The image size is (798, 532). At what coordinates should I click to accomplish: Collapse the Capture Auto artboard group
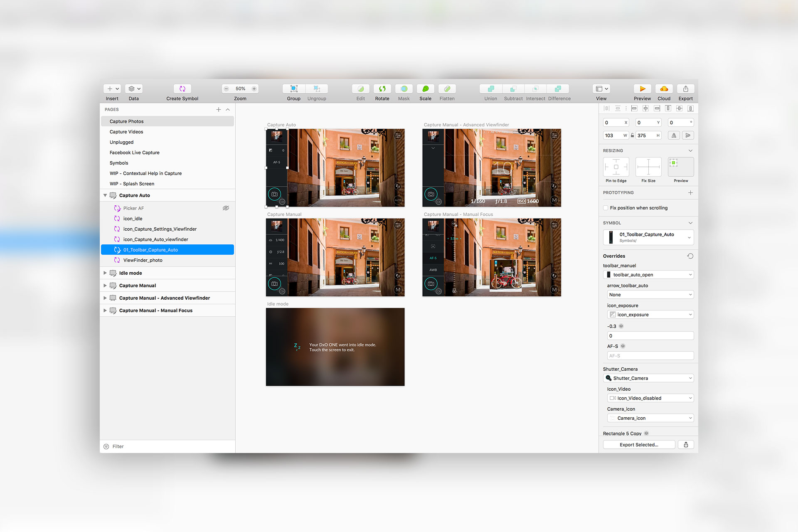105,195
